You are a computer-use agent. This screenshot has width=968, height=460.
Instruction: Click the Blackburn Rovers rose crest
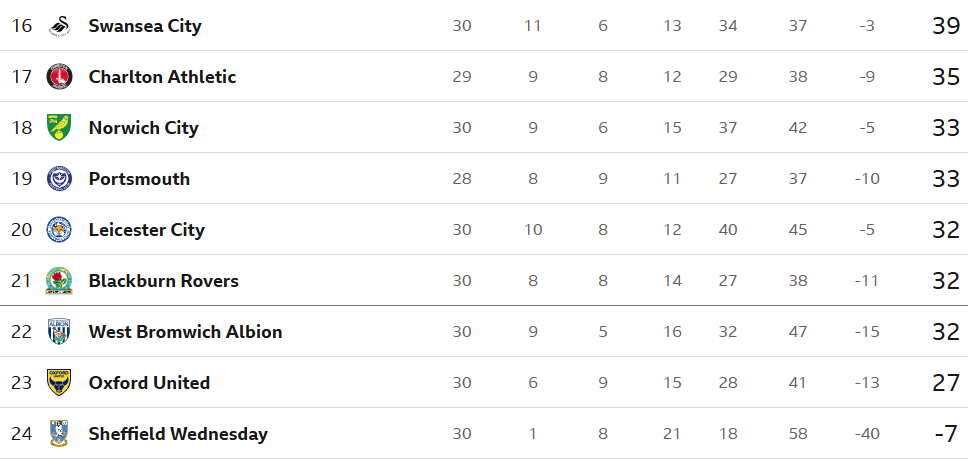[x=59, y=281]
